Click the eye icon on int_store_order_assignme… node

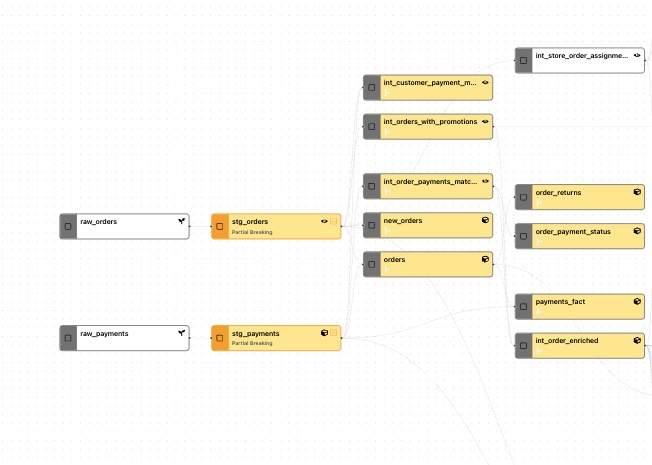pyautogui.click(x=637, y=55)
